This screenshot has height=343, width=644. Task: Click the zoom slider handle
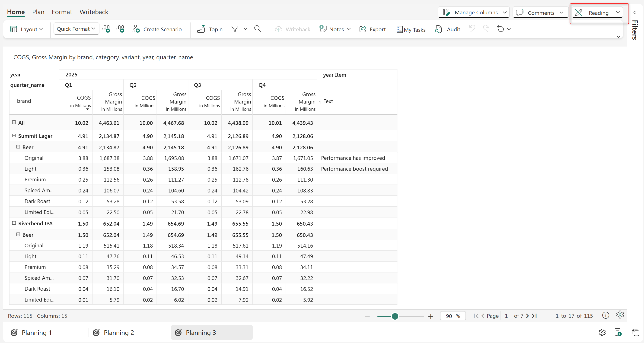[395, 316]
